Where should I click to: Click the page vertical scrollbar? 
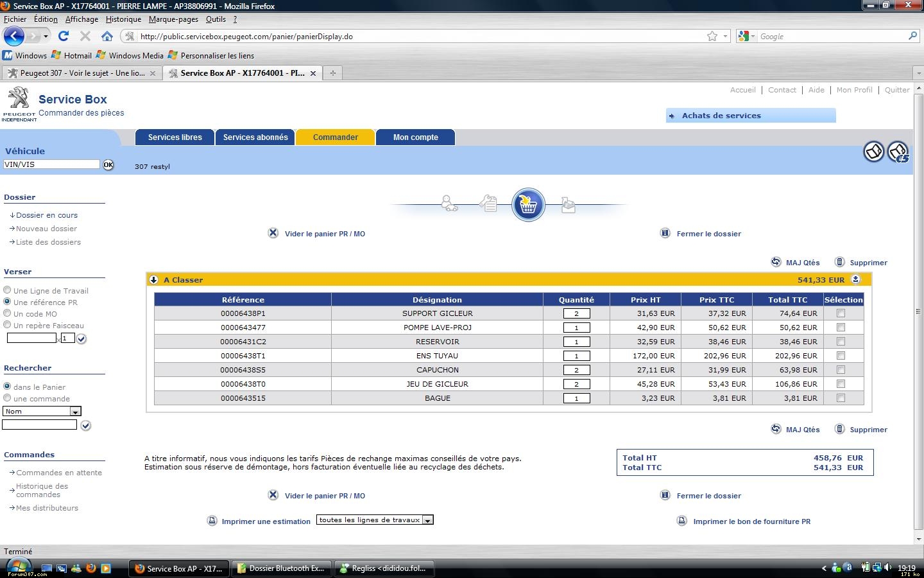pos(918,313)
